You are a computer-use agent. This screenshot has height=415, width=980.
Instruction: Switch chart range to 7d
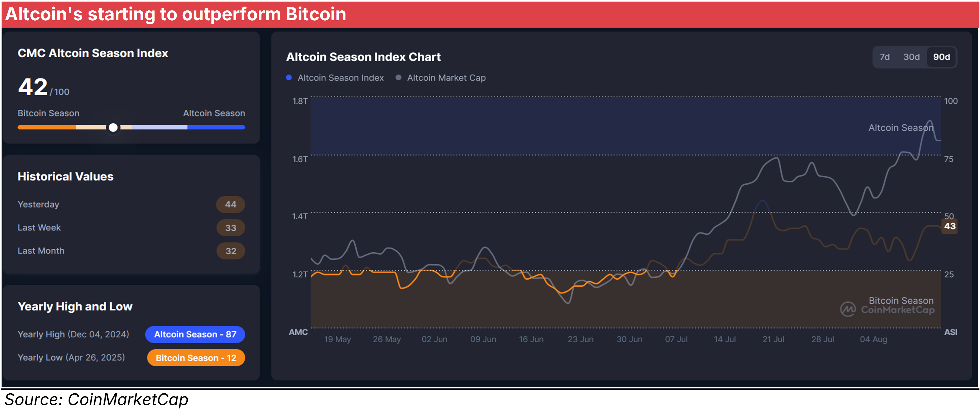pyautogui.click(x=885, y=57)
